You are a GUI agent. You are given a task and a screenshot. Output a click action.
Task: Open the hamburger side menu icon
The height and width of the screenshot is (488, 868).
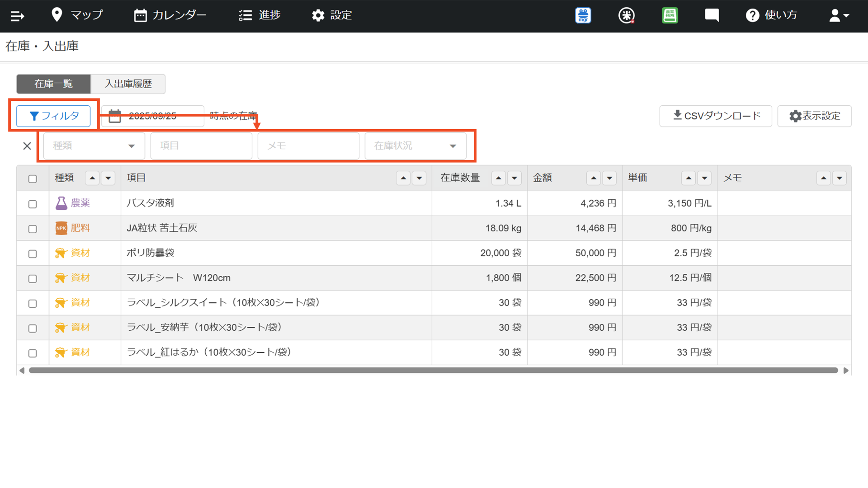point(17,16)
